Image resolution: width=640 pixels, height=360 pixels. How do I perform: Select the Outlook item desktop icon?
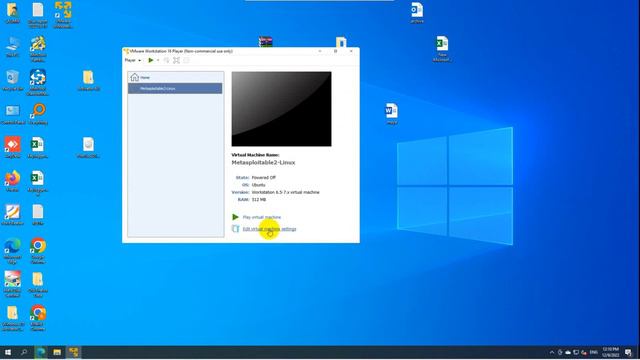coord(417,13)
